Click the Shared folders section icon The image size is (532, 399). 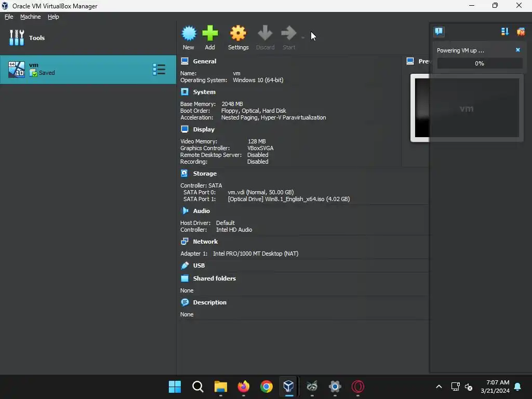[x=184, y=278]
